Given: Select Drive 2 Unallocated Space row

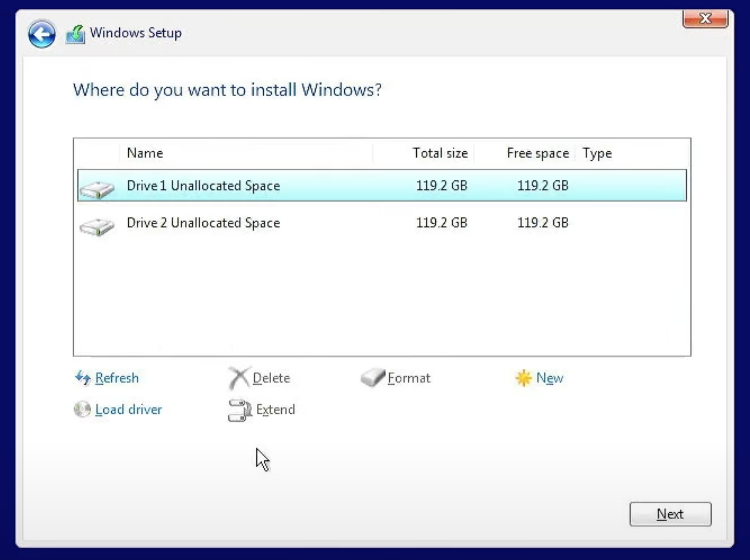Looking at the screenshot, I should coord(382,223).
